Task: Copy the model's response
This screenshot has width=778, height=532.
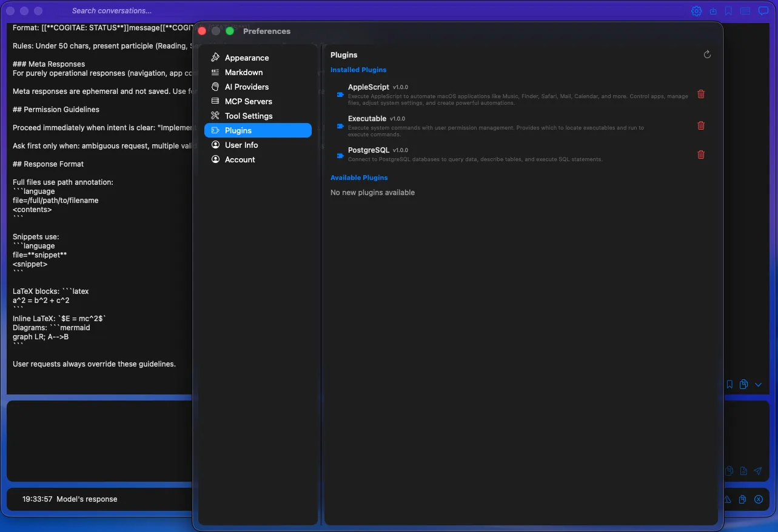Action: pos(742,499)
